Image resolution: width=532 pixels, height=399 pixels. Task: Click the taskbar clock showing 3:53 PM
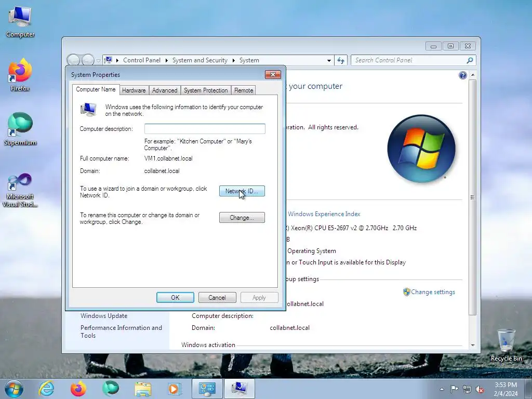point(506,389)
